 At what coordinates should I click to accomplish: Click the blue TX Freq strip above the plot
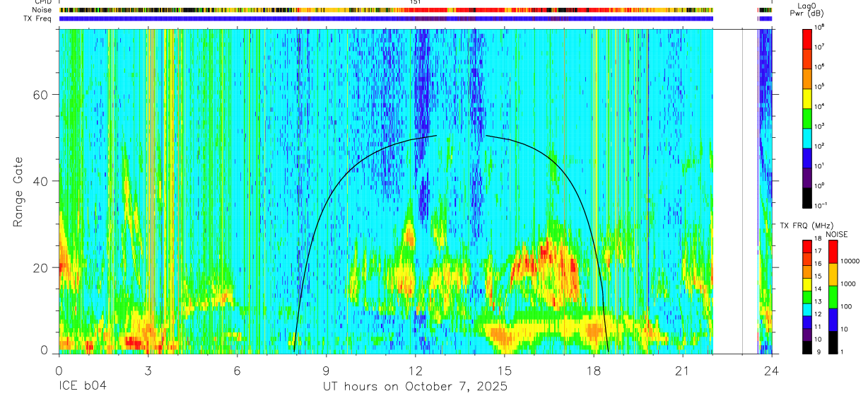(386, 19)
